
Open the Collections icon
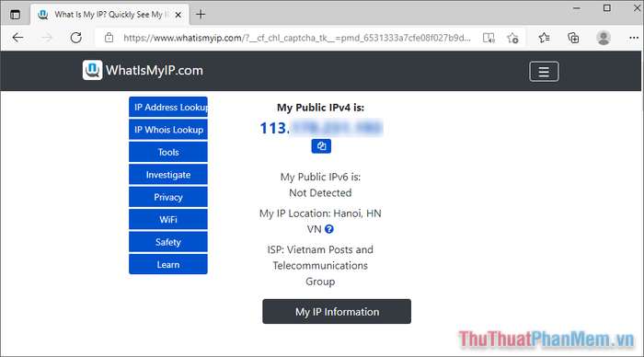click(573, 38)
